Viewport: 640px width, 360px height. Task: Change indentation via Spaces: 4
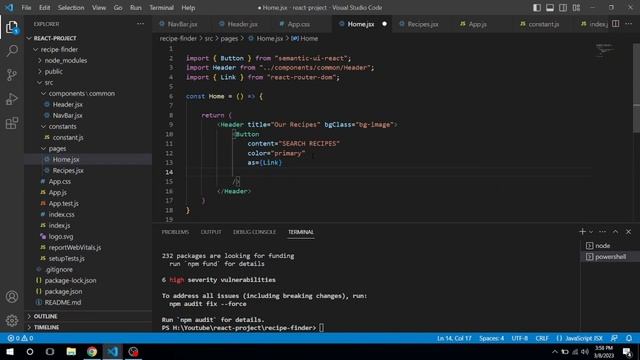(x=491, y=338)
